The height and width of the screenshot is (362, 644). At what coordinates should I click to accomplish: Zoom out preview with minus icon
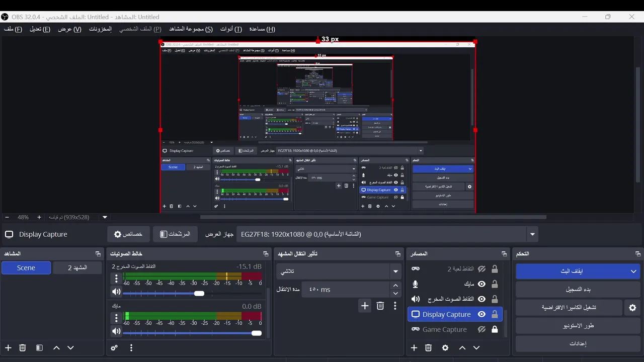click(7, 217)
